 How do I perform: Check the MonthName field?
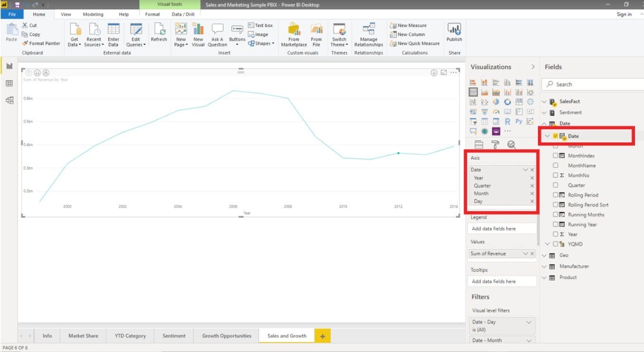coord(555,165)
